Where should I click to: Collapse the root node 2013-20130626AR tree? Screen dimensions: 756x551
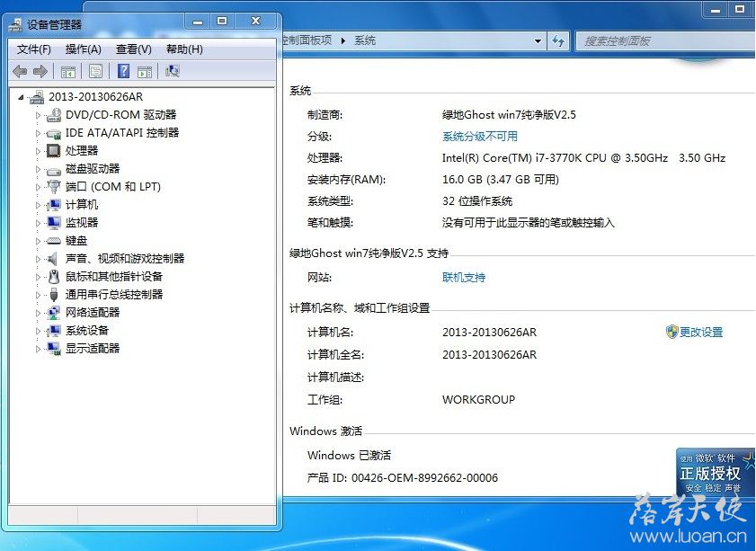point(21,97)
